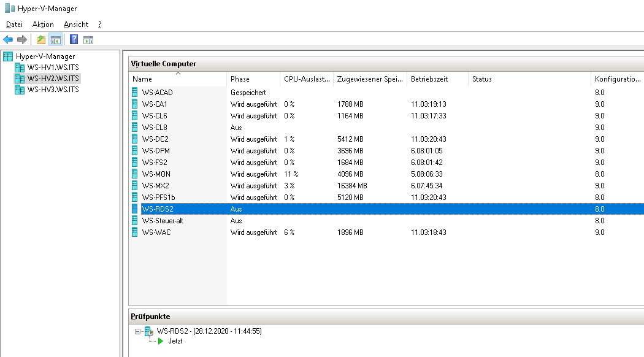Image resolution: width=644 pixels, height=357 pixels.
Task: Click the Back arrow toolbar icon
Action: coord(8,40)
